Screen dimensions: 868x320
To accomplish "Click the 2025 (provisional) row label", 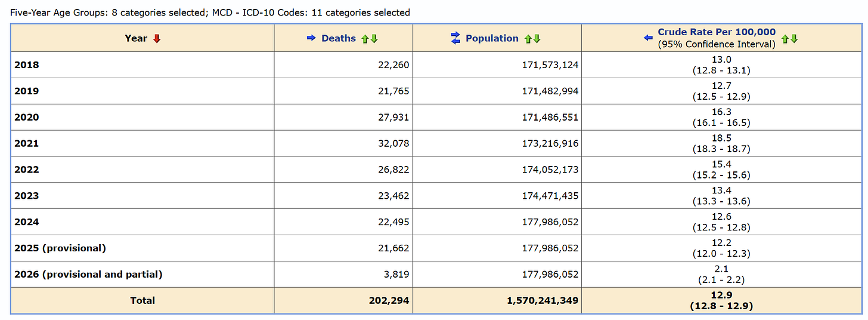I will [x=60, y=248].
